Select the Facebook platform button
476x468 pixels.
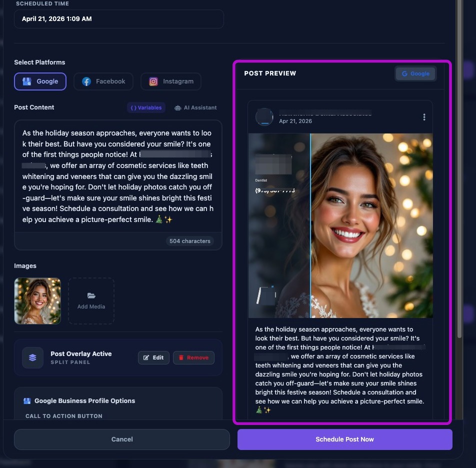click(103, 81)
